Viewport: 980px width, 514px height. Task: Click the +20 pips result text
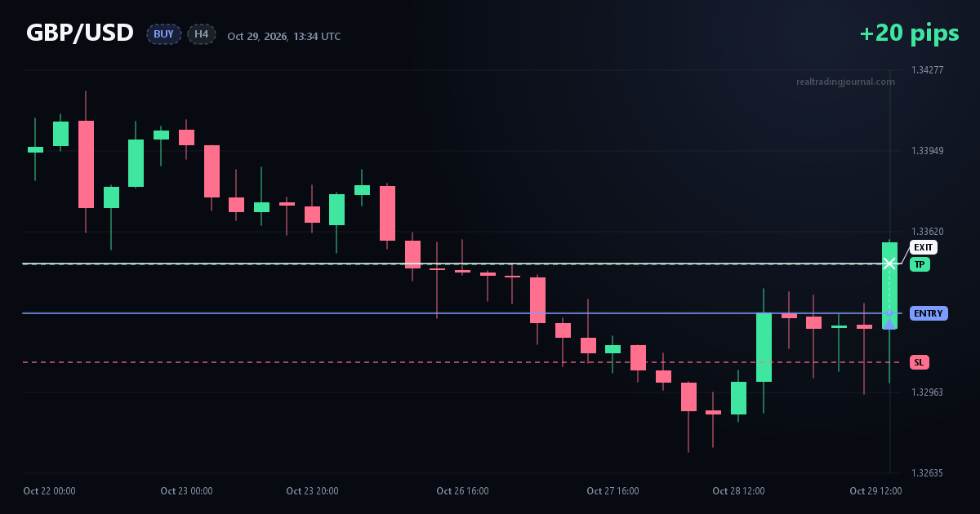909,33
